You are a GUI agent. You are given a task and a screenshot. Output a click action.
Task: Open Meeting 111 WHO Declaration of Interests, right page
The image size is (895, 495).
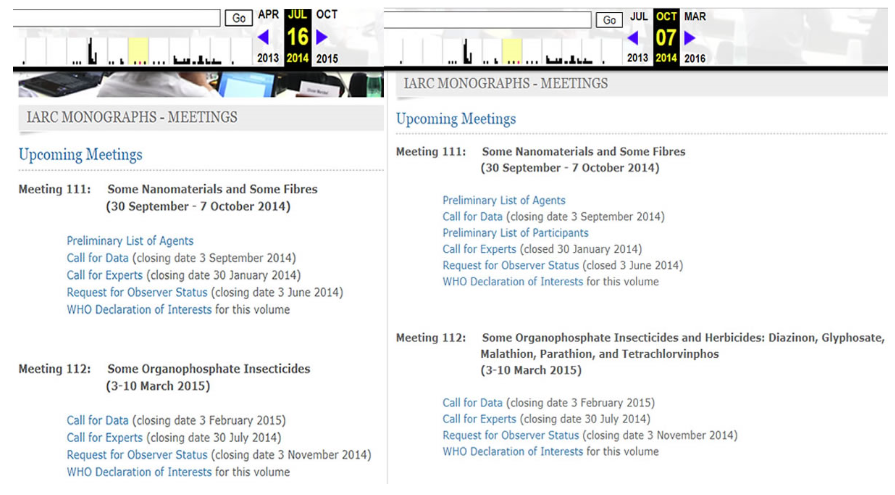tap(513, 282)
